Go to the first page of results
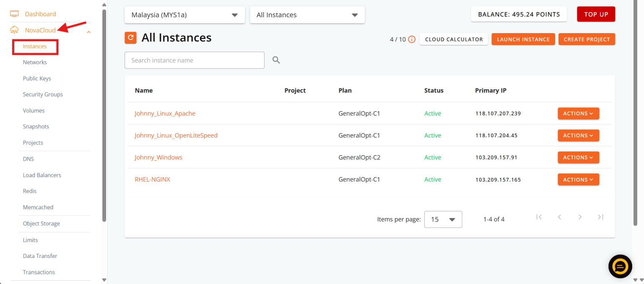 pyautogui.click(x=539, y=217)
